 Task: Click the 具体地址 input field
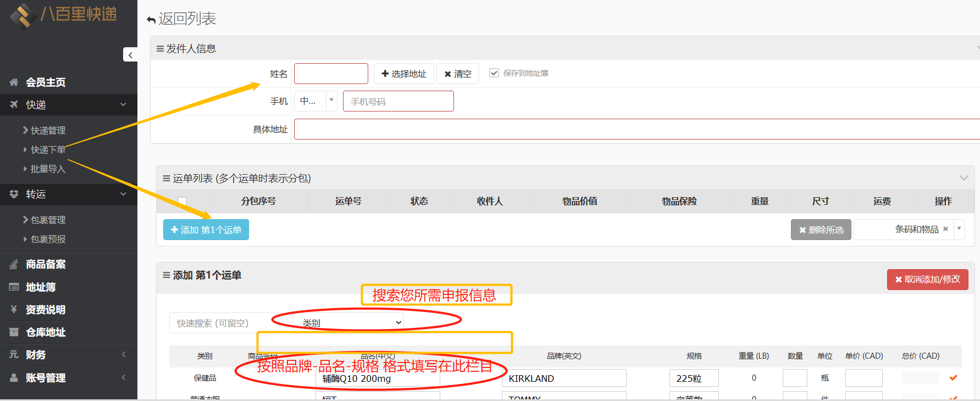coord(637,129)
